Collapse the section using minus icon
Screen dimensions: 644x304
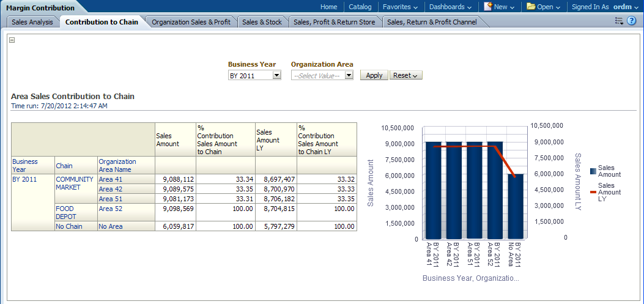pos(12,40)
